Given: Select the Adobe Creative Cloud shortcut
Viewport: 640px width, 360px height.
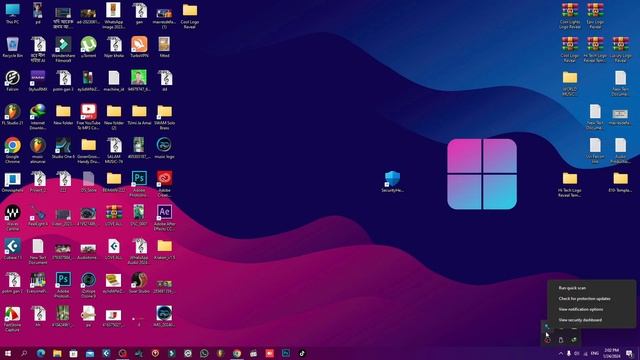Looking at the screenshot, I should [164, 184].
